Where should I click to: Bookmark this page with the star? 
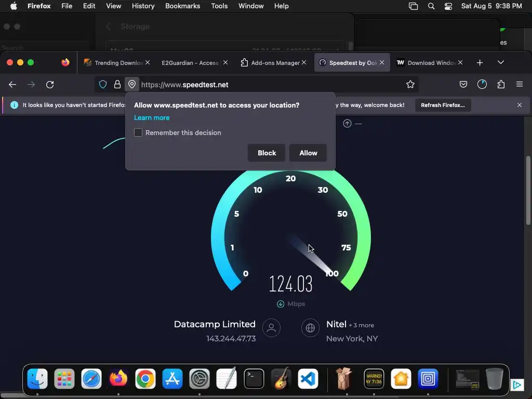point(410,85)
